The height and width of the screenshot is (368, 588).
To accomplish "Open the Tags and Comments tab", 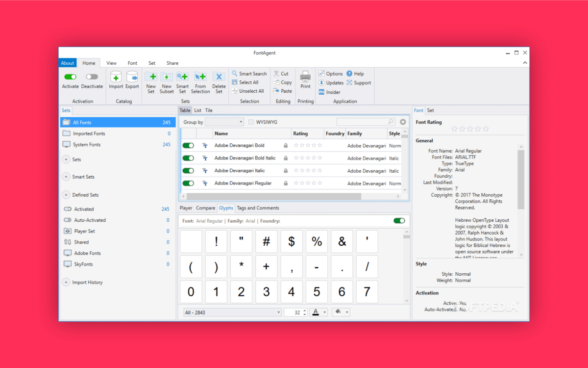I will click(258, 208).
